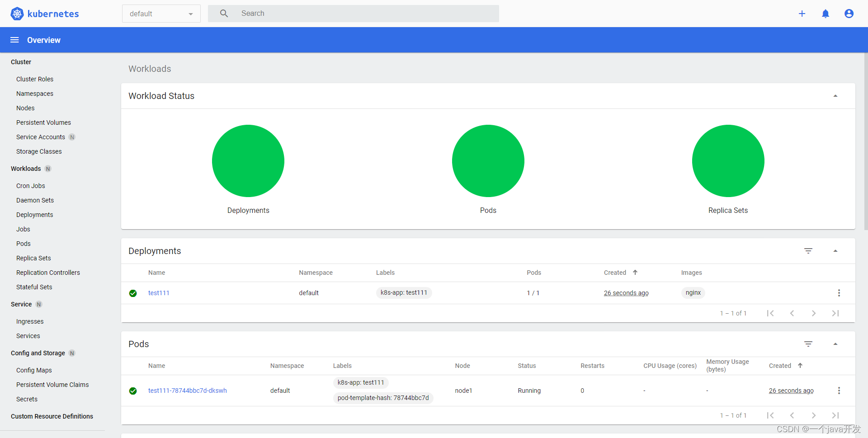Open the filter icon on the Deployments table
868x438 pixels.
(x=809, y=251)
